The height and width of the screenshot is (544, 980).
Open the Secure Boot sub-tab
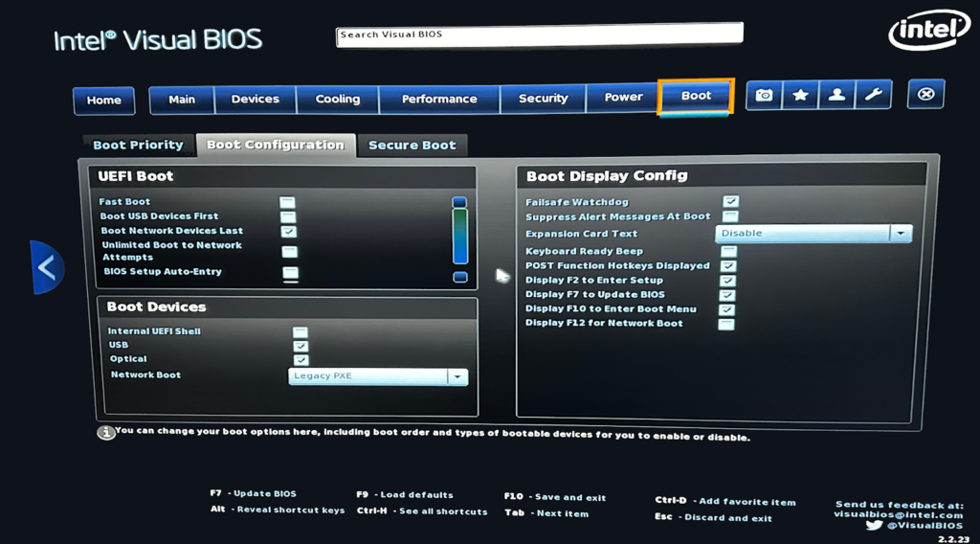[x=412, y=145]
